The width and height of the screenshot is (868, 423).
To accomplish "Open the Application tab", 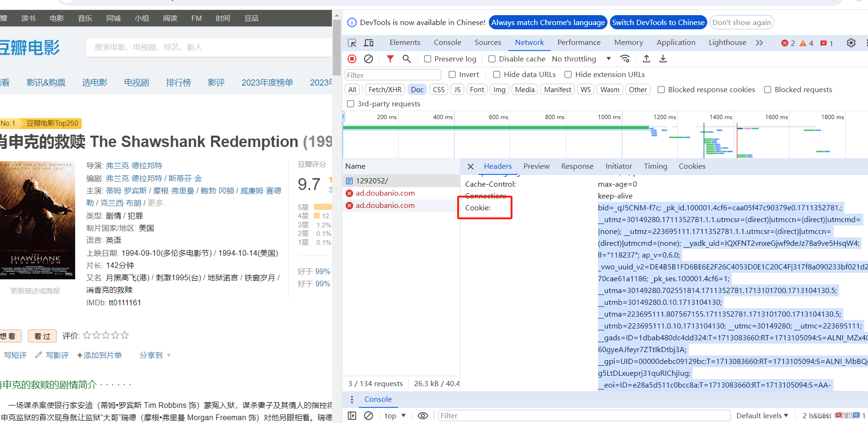I will pyautogui.click(x=676, y=42).
